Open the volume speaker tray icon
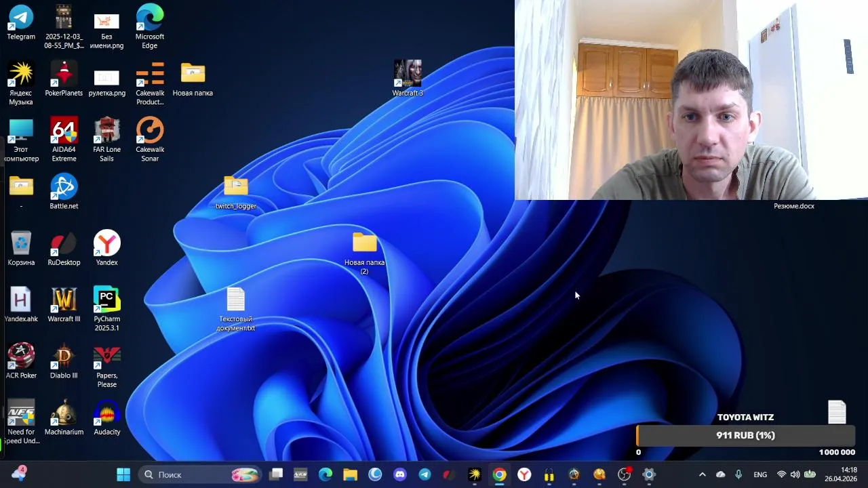This screenshot has height=488, width=868. click(x=795, y=474)
